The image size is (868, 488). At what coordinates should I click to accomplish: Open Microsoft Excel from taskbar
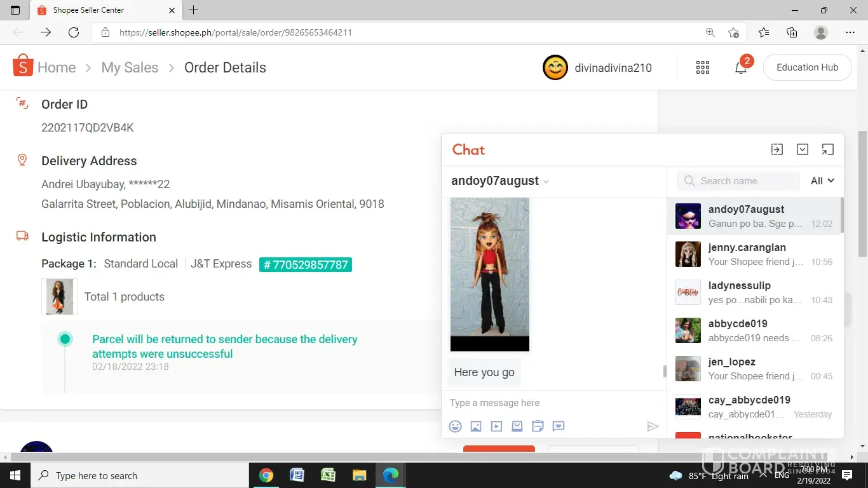pos(328,475)
